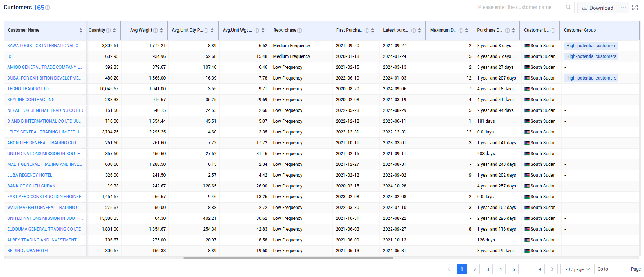Open the SS customer link
Screen dimensions: 644x277
(x=10, y=56)
